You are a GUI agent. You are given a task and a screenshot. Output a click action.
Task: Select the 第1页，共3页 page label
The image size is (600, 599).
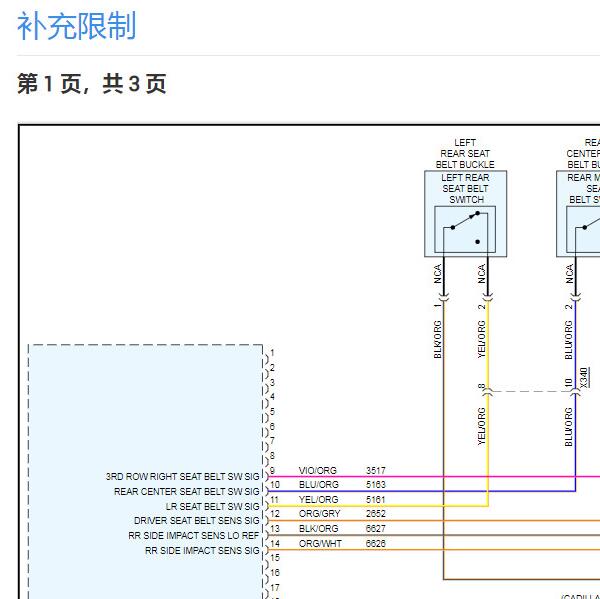coord(91,83)
